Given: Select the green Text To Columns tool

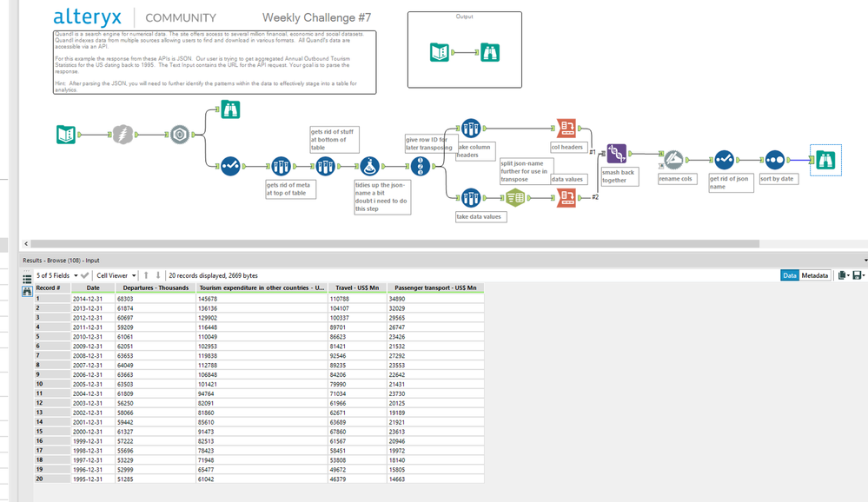Looking at the screenshot, I should [x=515, y=198].
